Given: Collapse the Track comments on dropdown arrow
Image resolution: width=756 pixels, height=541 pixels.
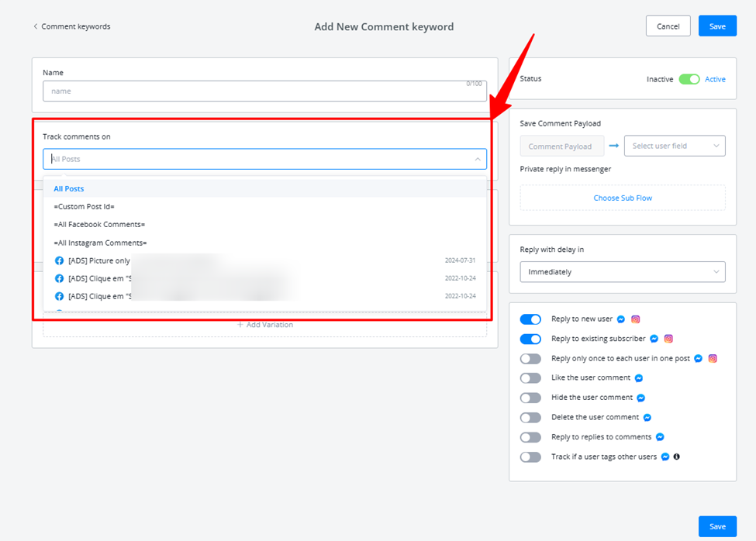Looking at the screenshot, I should [478, 159].
